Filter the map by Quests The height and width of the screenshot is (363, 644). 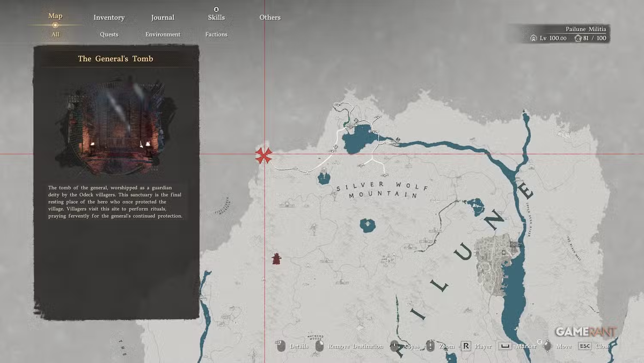tap(109, 34)
